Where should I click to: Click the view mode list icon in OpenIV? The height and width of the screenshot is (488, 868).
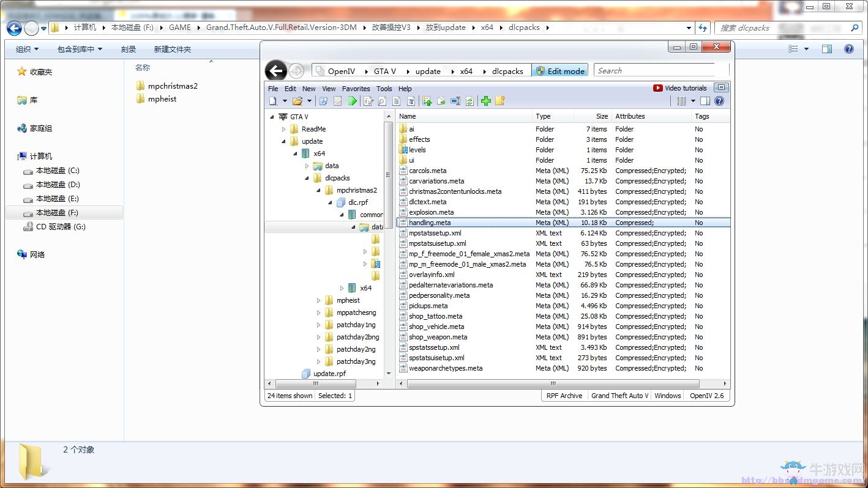pyautogui.click(x=681, y=101)
